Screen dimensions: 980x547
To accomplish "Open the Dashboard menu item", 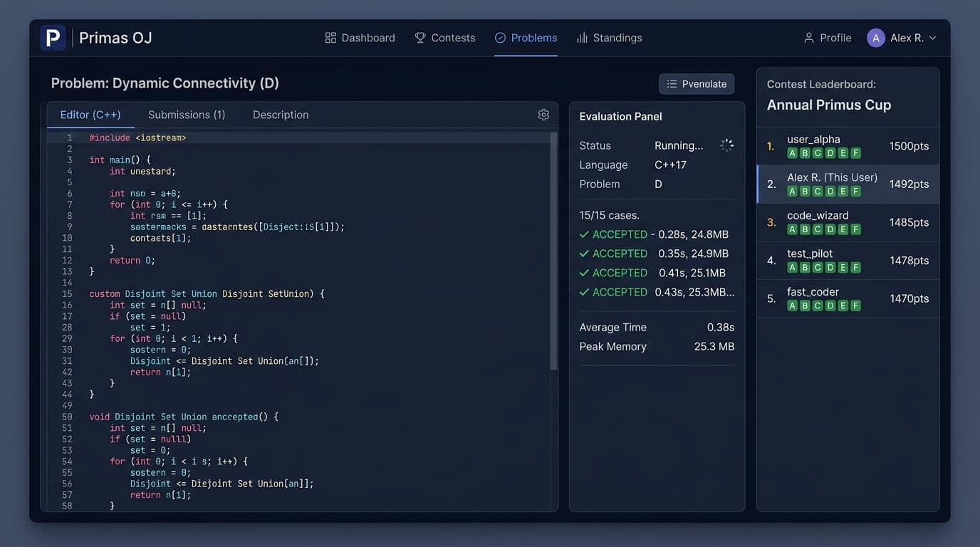I will click(x=360, y=38).
